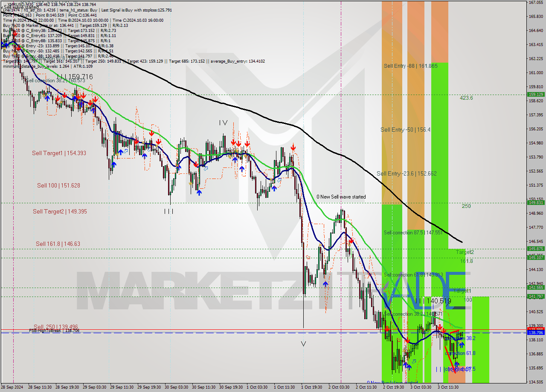Click the 'Sell 100 | 151.628' label

(x=58, y=185)
